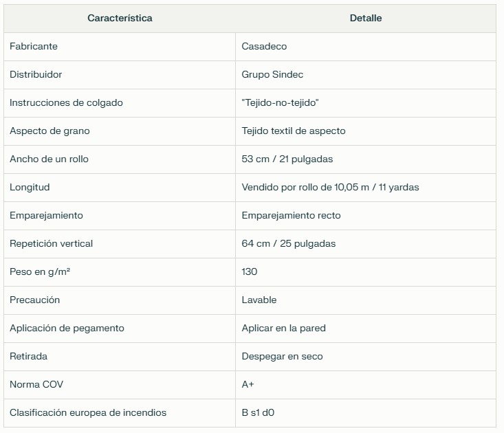Select the "Tejido-no-tejido" value
Image resolution: width=504 pixels, height=433 pixels.
(280, 103)
